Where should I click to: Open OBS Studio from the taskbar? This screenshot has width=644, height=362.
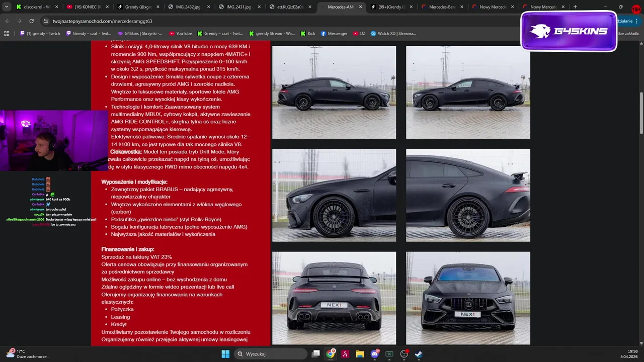click(404, 354)
